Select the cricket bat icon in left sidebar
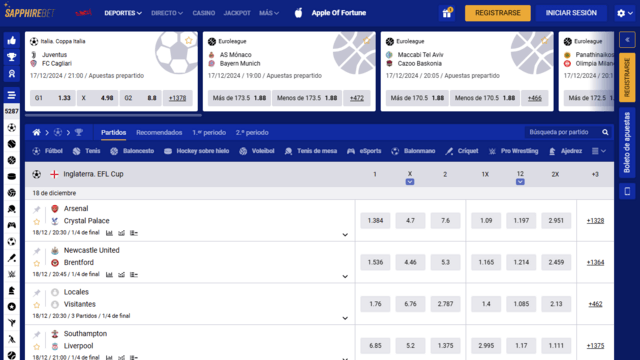This screenshot has width=640, height=360. point(12,258)
